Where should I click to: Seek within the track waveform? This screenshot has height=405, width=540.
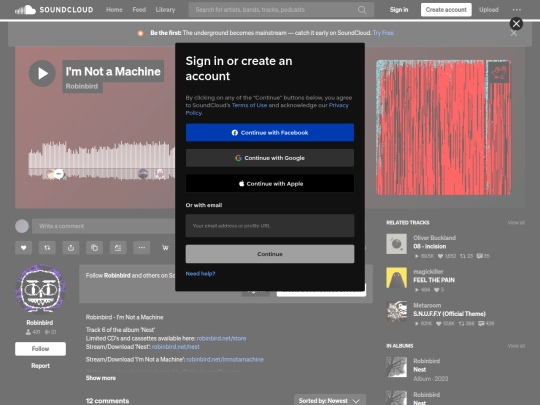click(102, 160)
